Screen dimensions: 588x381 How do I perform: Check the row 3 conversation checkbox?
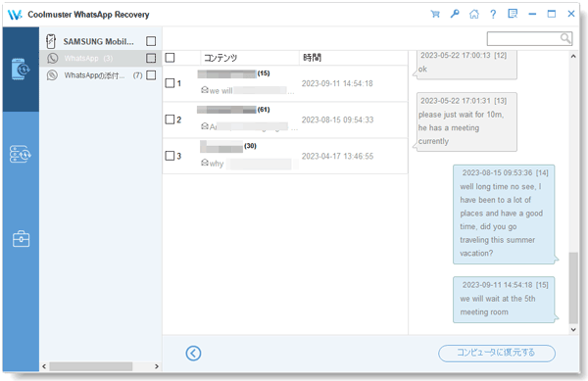pos(170,156)
